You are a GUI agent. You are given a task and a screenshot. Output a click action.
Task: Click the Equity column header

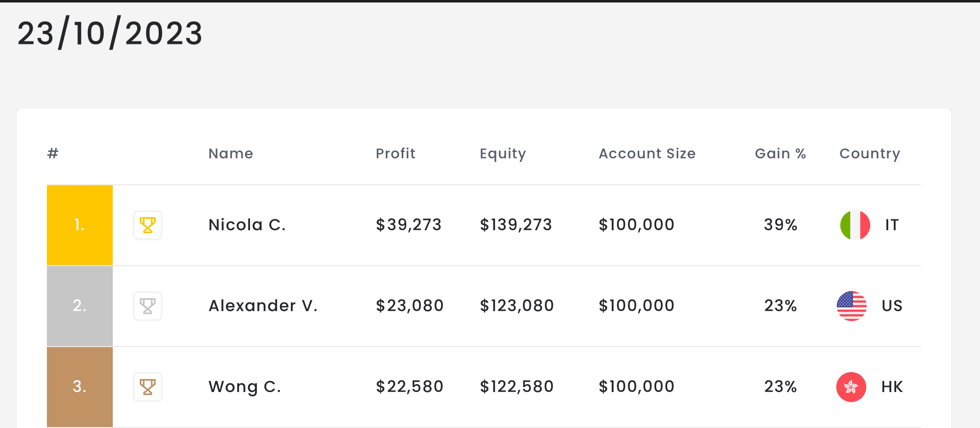(x=502, y=154)
